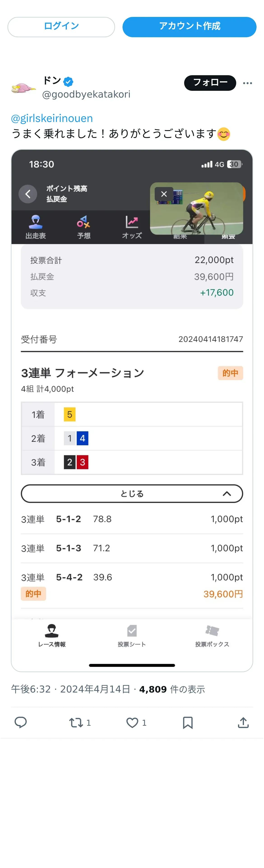Click the yellow number 5 swatch
This screenshot has width=264, height=868.
70,414
